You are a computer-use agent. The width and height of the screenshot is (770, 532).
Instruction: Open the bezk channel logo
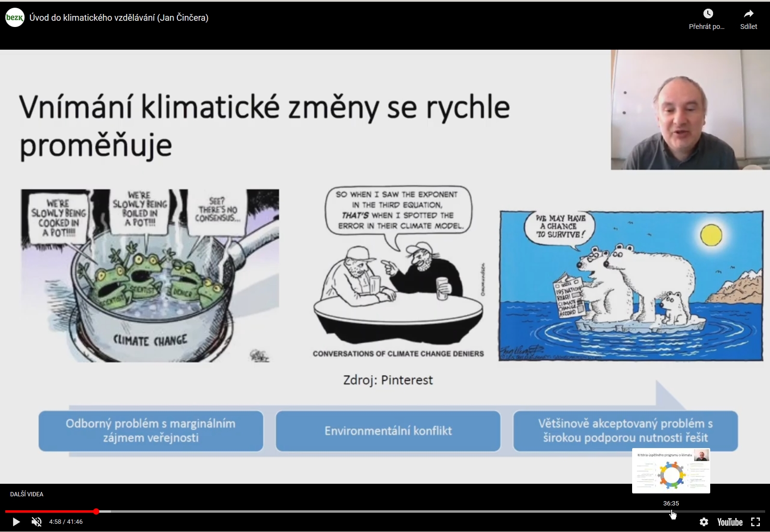(x=15, y=18)
